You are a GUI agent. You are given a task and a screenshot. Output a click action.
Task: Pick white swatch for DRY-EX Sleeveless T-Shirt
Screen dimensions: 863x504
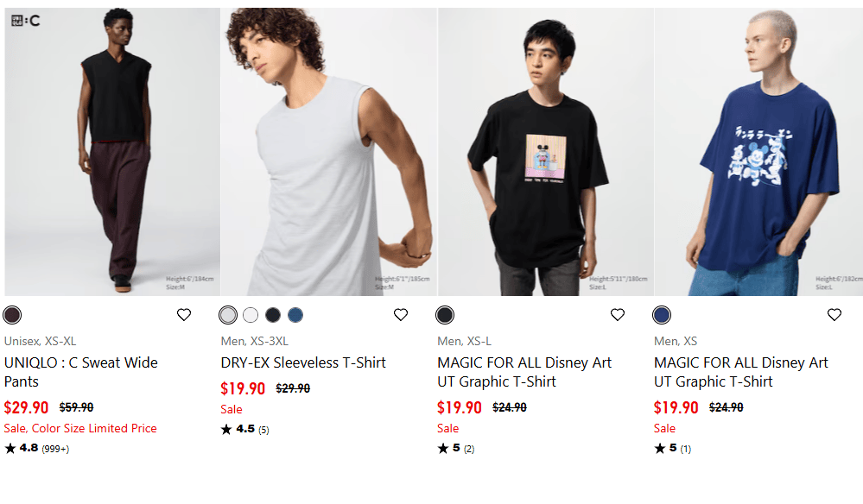(x=251, y=315)
